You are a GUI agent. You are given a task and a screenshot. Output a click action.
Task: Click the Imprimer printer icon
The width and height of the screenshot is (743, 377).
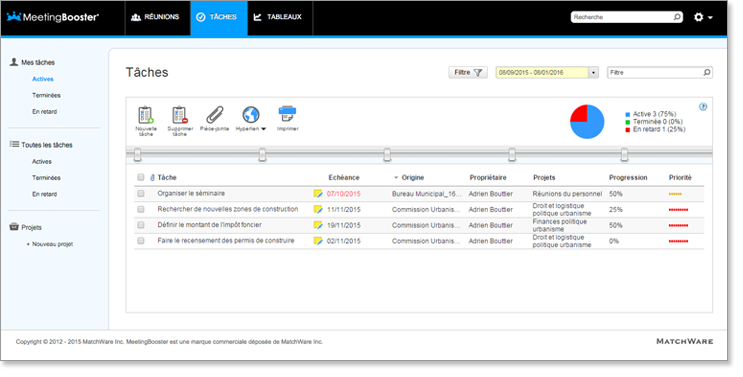[287, 114]
